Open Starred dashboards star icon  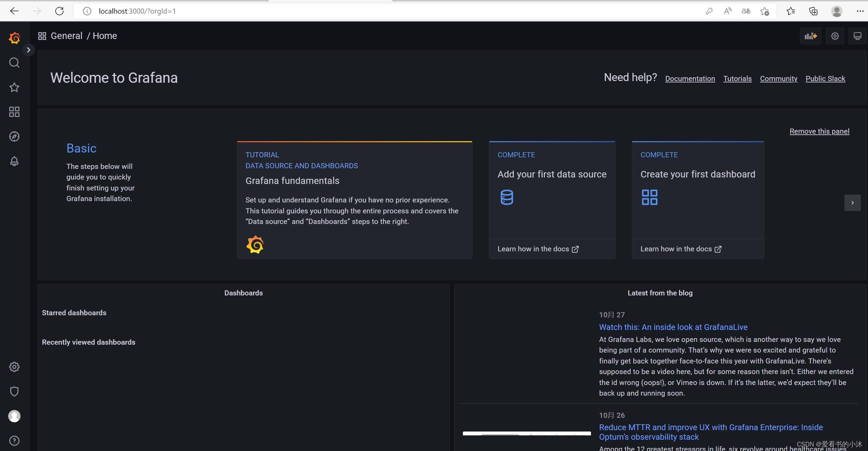[x=14, y=87]
